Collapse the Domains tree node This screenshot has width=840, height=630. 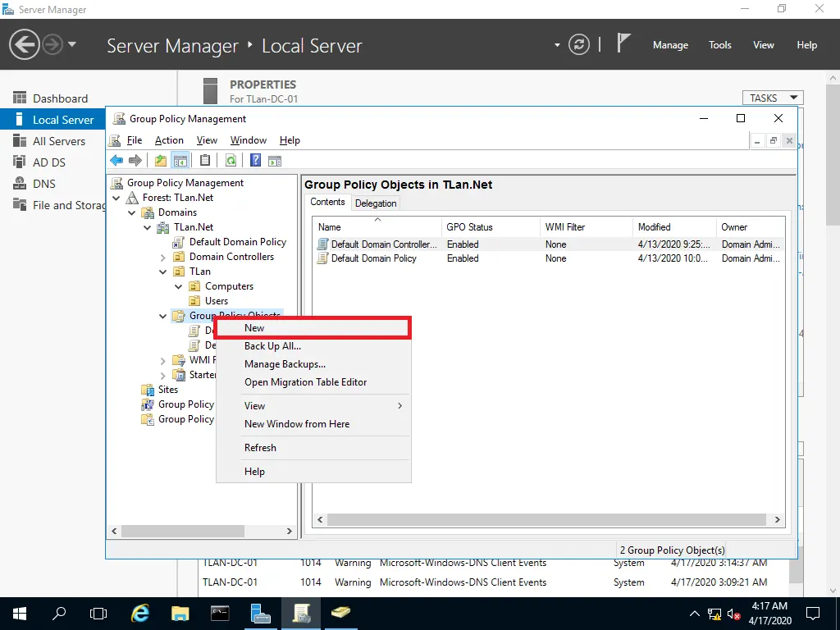(x=132, y=212)
